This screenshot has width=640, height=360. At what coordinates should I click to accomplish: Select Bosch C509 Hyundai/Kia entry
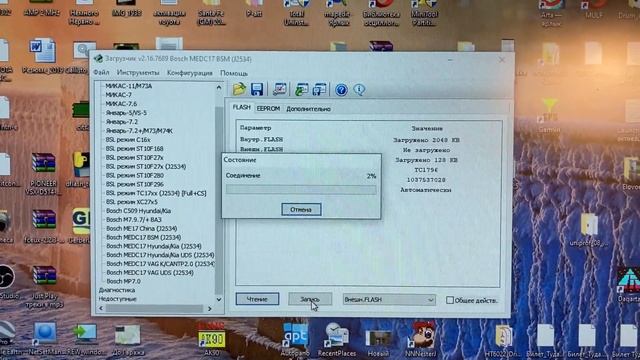click(x=138, y=211)
